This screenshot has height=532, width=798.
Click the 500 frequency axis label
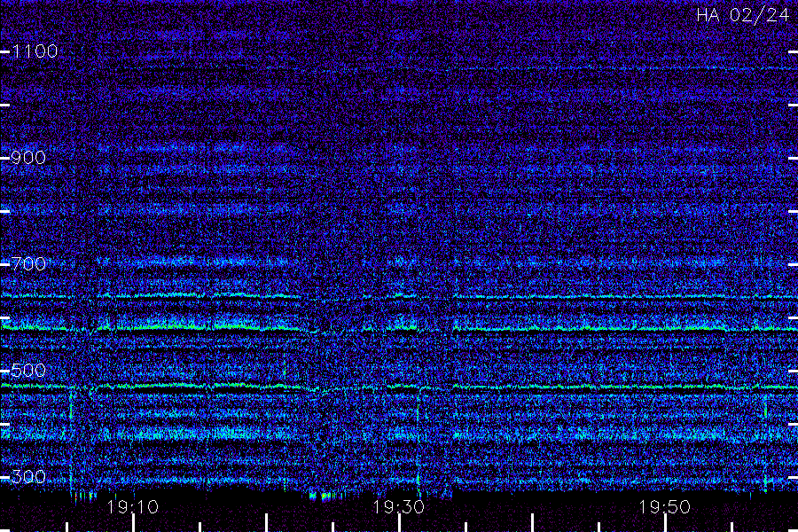click(28, 371)
